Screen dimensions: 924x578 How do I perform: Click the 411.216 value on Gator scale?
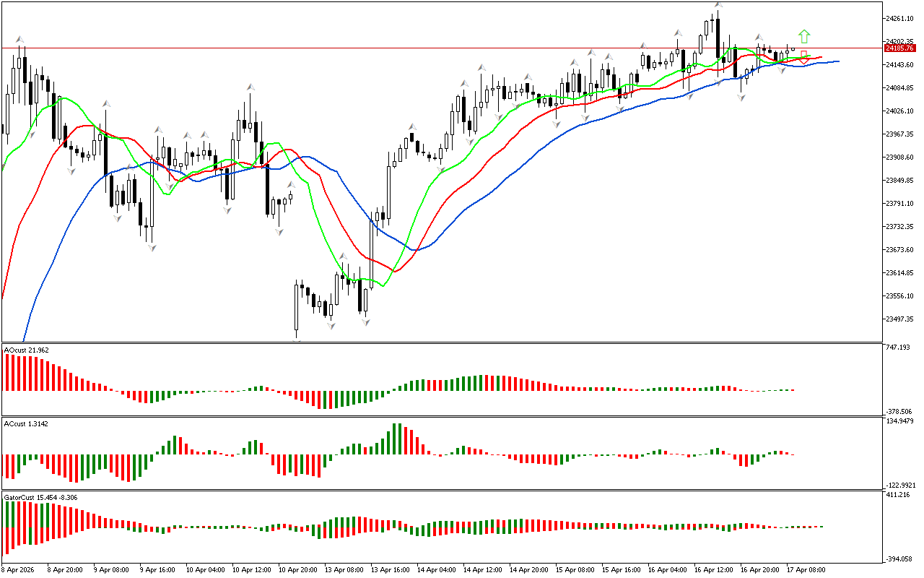(x=899, y=495)
